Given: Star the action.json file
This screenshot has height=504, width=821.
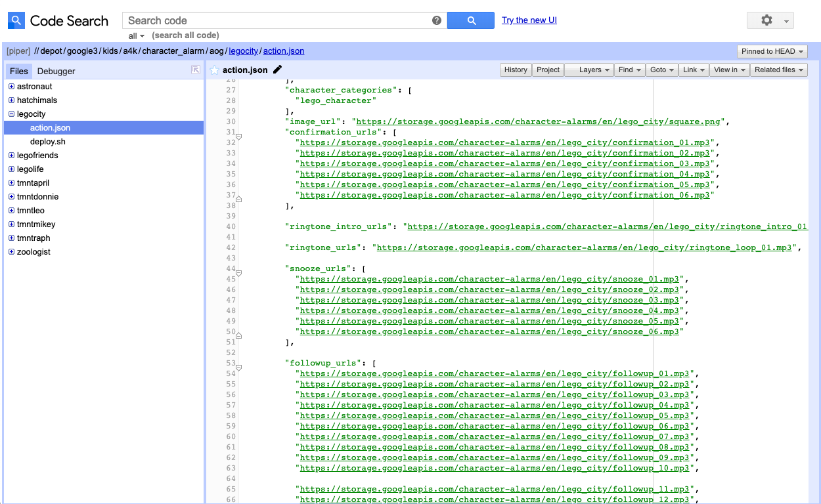Looking at the screenshot, I should (214, 70).
